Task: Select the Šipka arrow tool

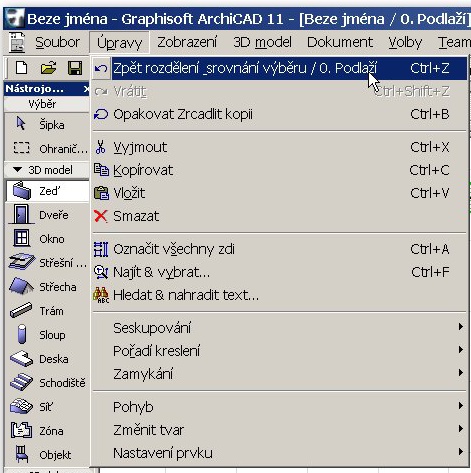Action: [x=47, y=124]
